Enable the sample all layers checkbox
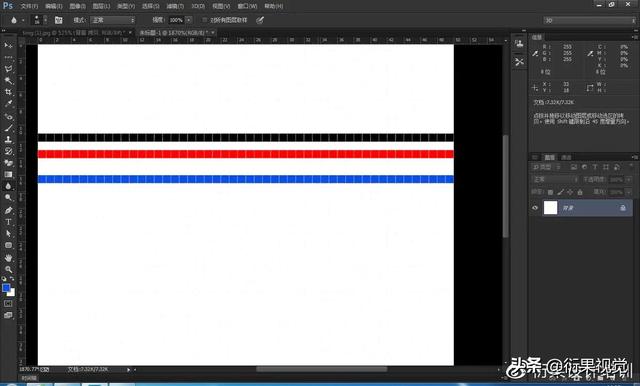This screenshot has width=640, height=386. (x=204, y=20)
